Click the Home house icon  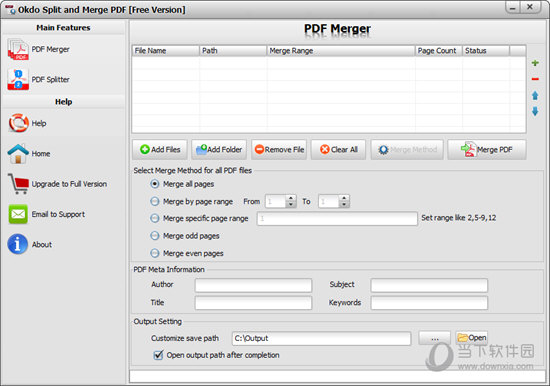coord(18,154)
